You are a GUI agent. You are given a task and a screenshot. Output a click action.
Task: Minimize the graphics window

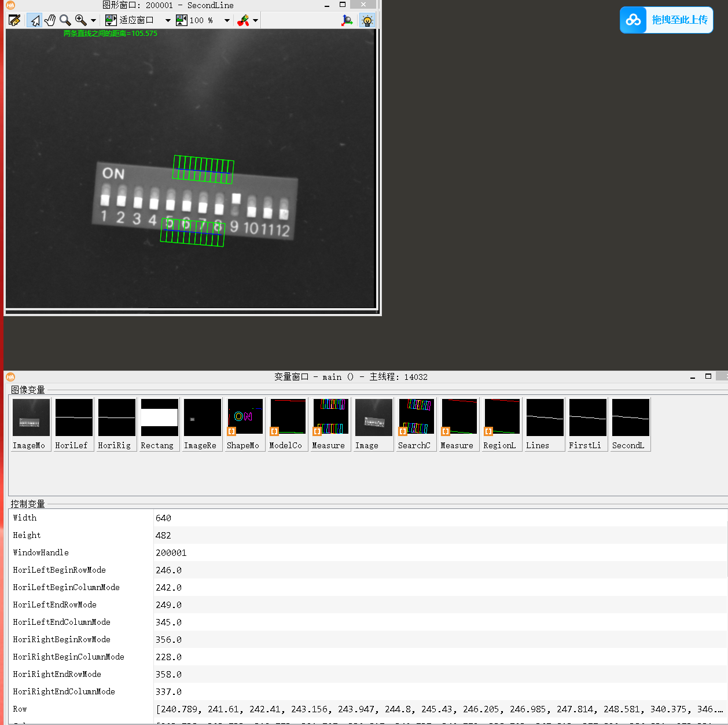(327, 5)
